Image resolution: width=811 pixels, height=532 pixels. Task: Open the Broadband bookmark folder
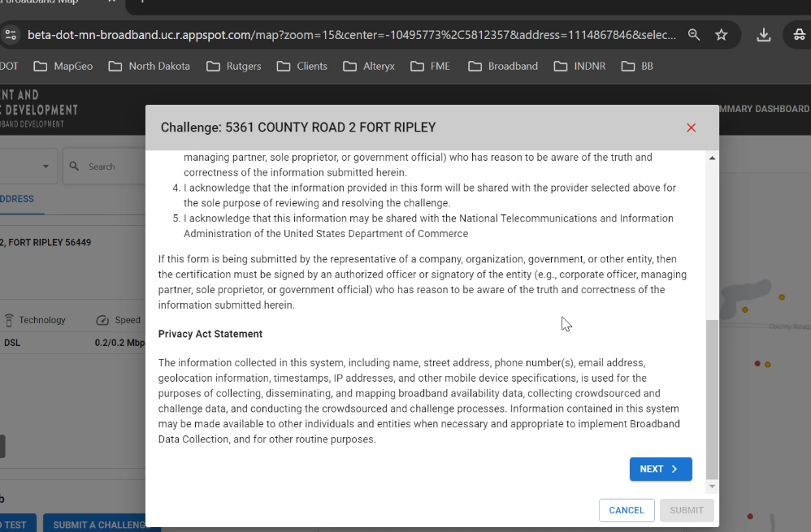click(504, 66)
